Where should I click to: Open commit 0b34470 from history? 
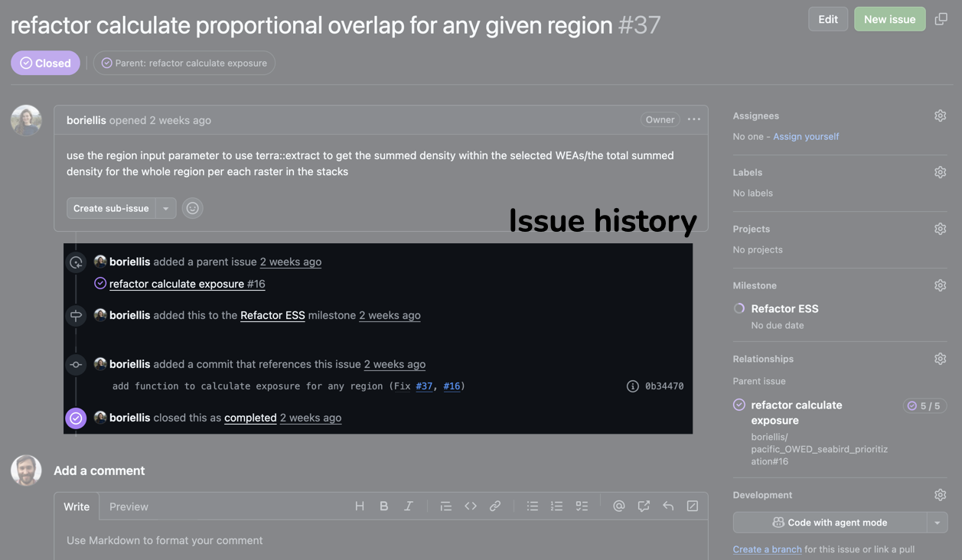tap(664, 386)
